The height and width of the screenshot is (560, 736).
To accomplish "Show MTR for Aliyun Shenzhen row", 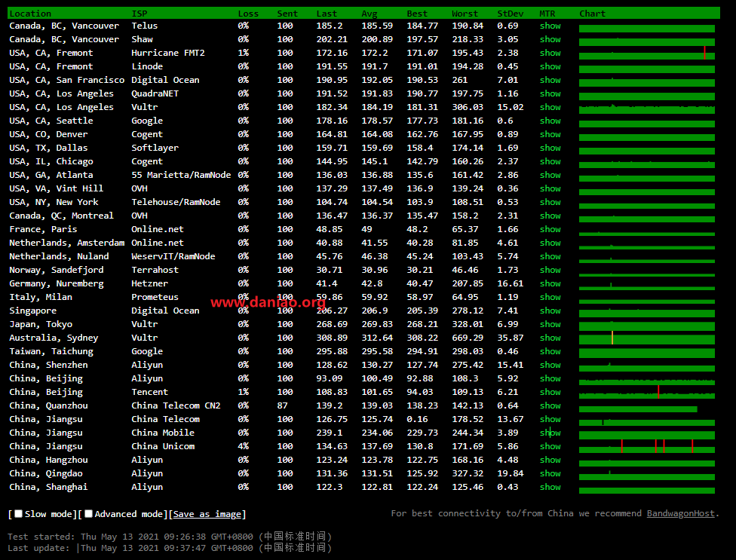I will 550,366.
